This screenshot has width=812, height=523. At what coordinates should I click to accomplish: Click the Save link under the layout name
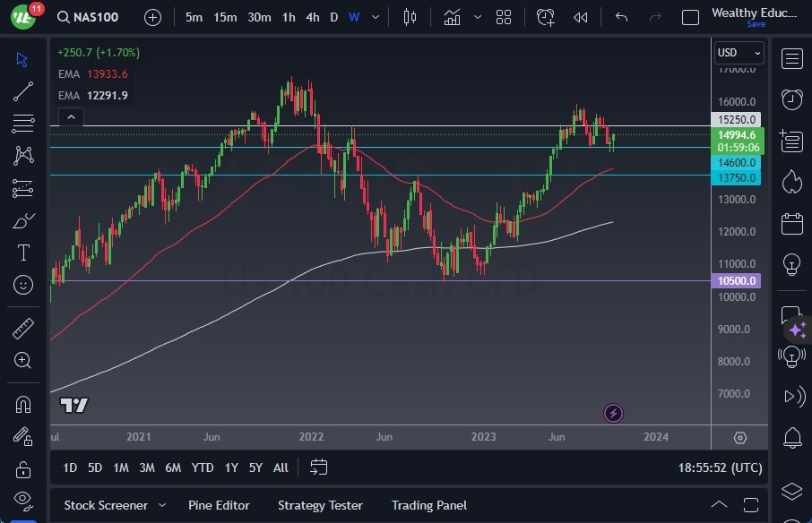pyautogui.click(x=757, y=24)
